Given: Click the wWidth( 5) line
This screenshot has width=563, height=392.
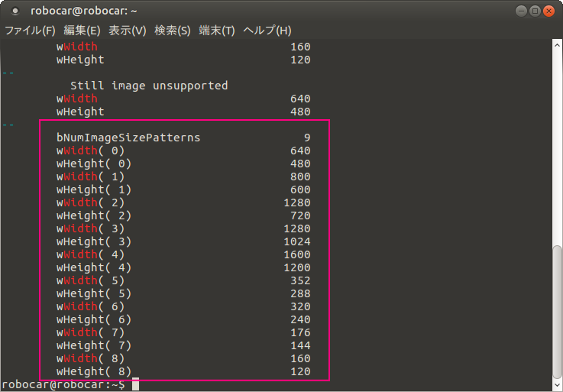Looking at the screenshot, I should (183, 280).
